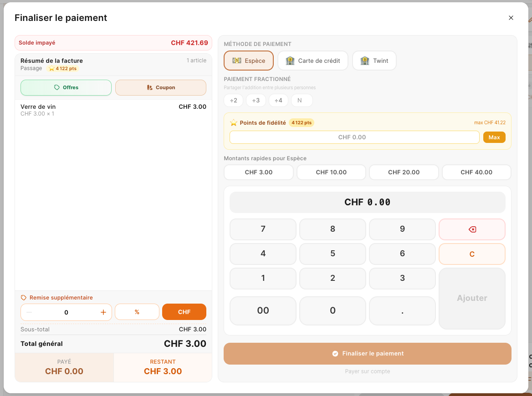Screen dimensions: 532x396
Task: Click the 4 122 pts badge under Résumé
Action: tap(63, 68)
